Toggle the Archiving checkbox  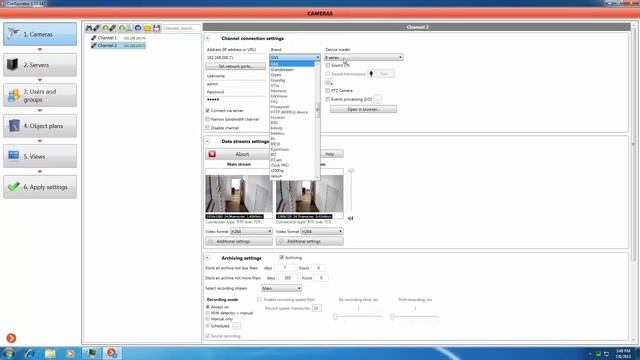click(x=282, y=258)
